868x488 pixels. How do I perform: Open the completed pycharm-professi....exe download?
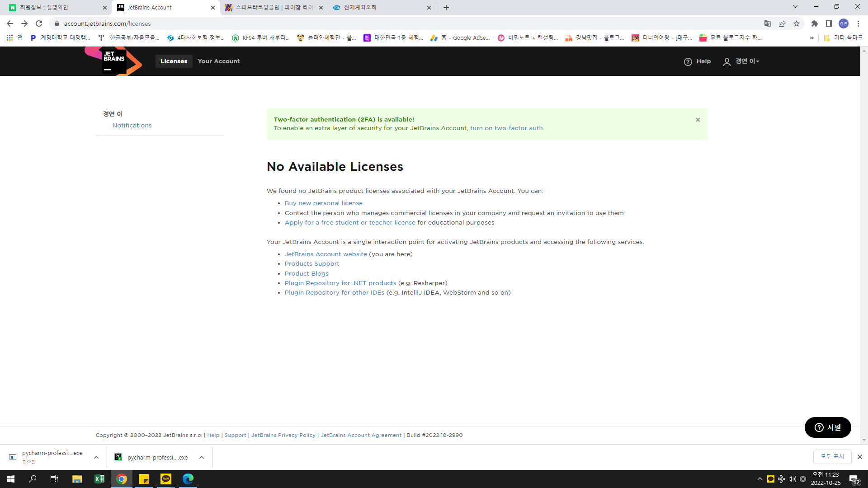click(152, 457)
